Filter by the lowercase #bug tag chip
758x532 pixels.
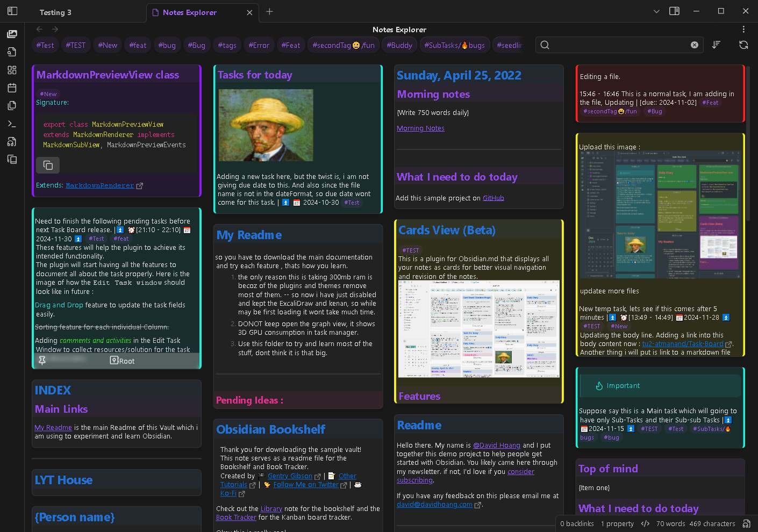pyautogui.click(x=167, y=45)
